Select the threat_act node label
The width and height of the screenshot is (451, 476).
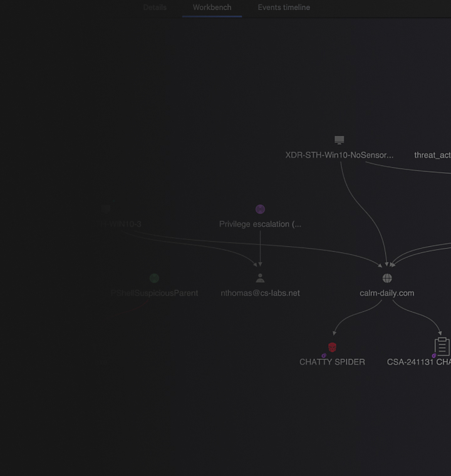point(432,155)
